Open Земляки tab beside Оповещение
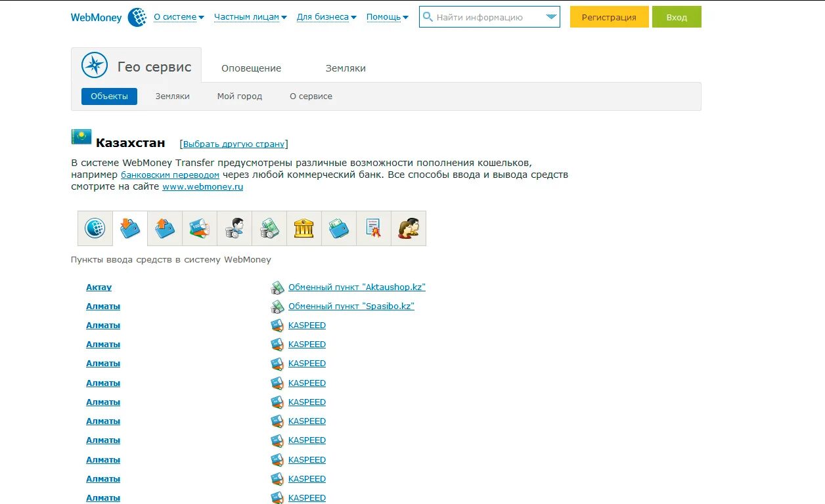 (346, 68)
